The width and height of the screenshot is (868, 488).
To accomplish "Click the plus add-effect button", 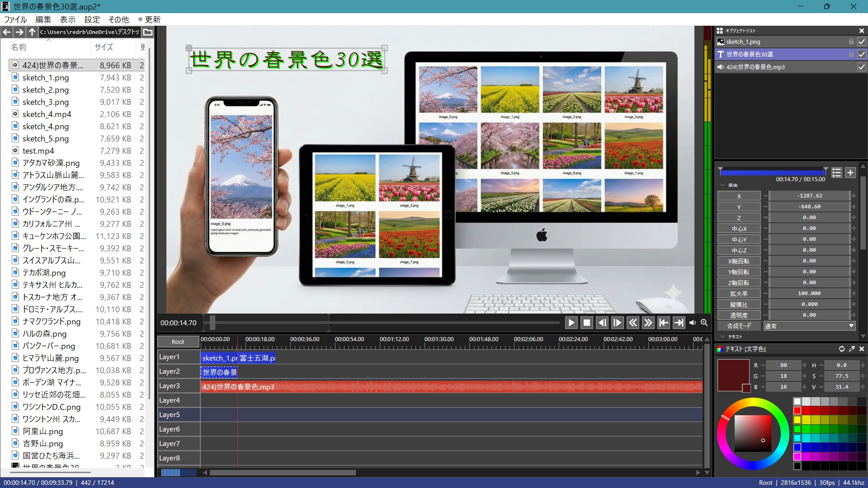I will 850,173.
